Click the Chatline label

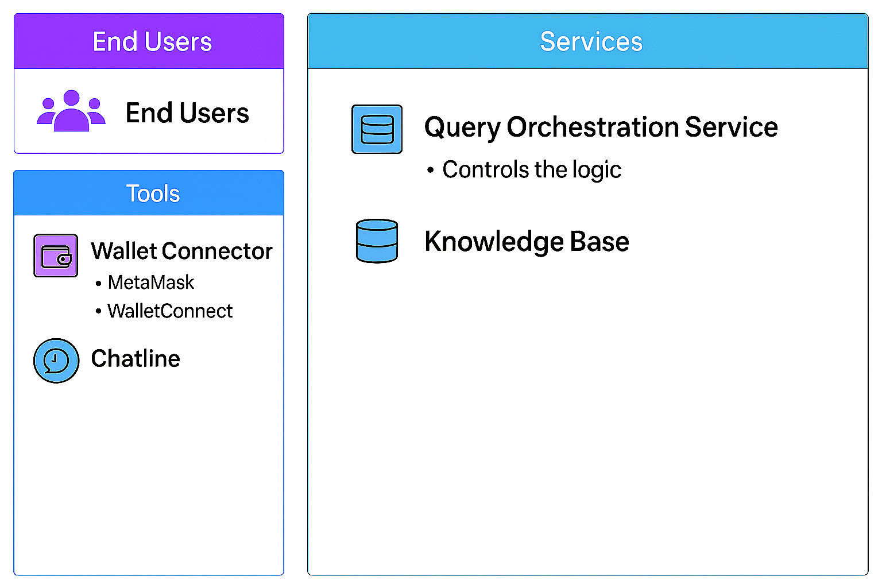tap(136, 359)
